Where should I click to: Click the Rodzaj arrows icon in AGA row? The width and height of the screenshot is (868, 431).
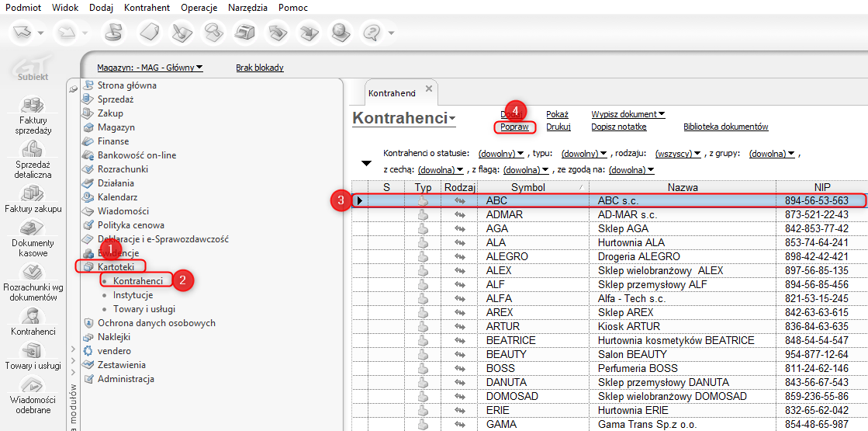[x=459, y=228]
